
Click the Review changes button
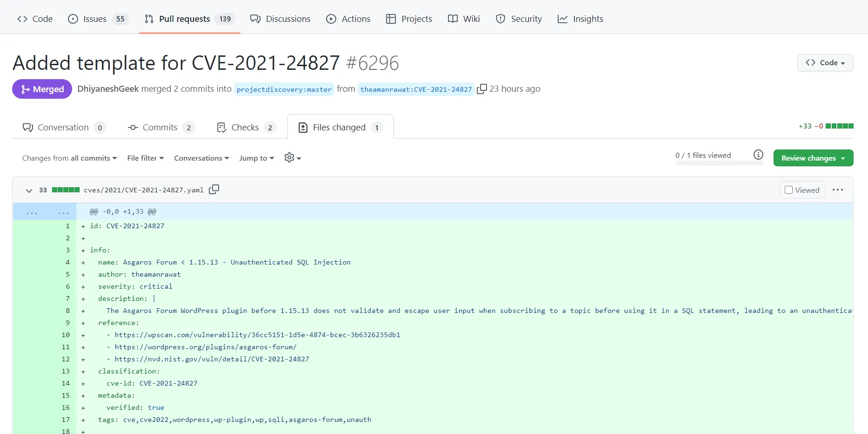pyautogui.click(x=813, y=158)
